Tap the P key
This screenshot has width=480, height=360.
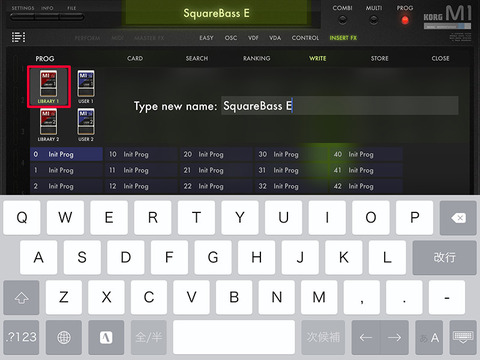tap(414, 218)
